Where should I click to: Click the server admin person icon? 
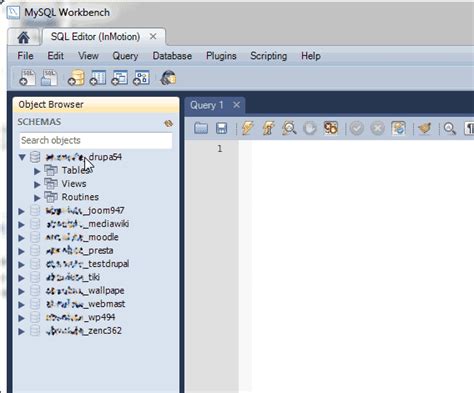(168, 78)
